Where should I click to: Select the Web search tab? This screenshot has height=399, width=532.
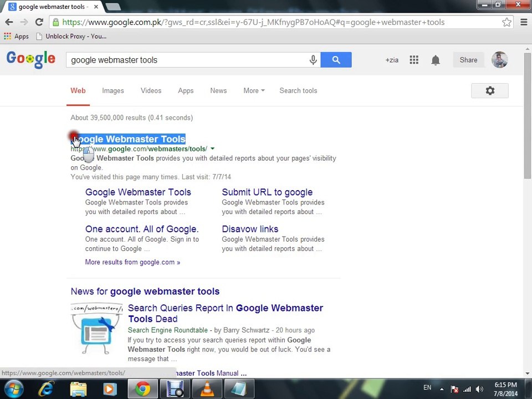pyautogui.click(x=78, y=90)
